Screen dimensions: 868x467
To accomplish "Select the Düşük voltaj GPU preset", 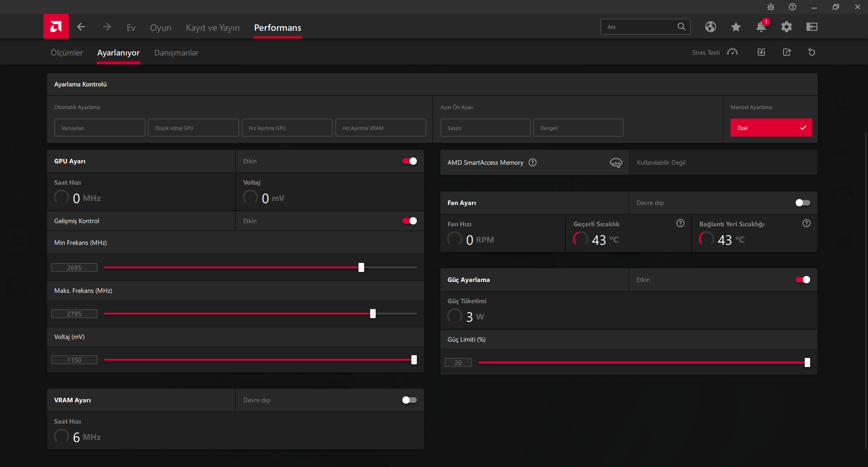I will pos(193,128).
